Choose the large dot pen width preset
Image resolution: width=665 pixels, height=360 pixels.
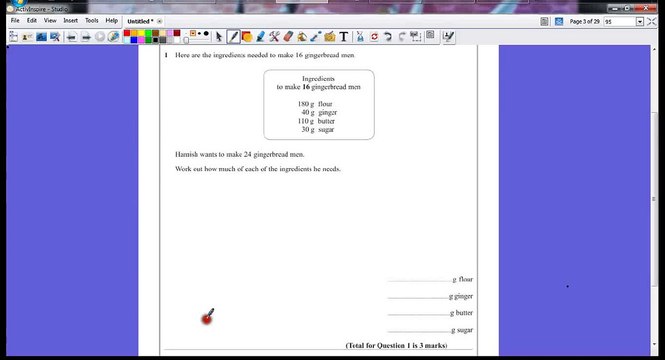(x=206, y=33)
